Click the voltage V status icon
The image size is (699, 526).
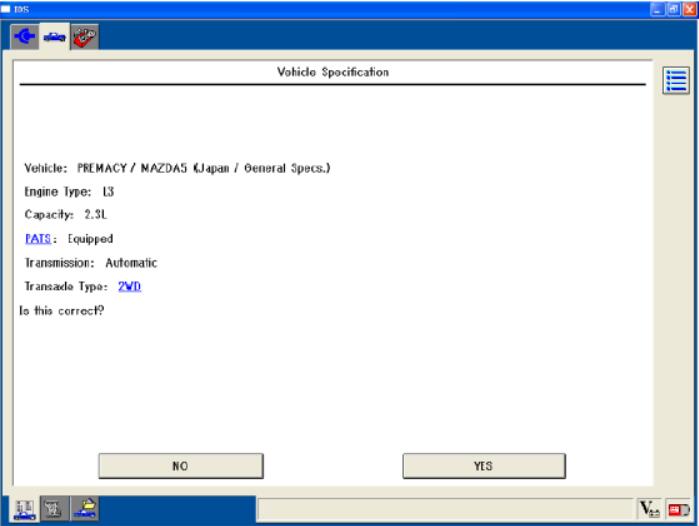pyautogui.click(x=650, y=509)
